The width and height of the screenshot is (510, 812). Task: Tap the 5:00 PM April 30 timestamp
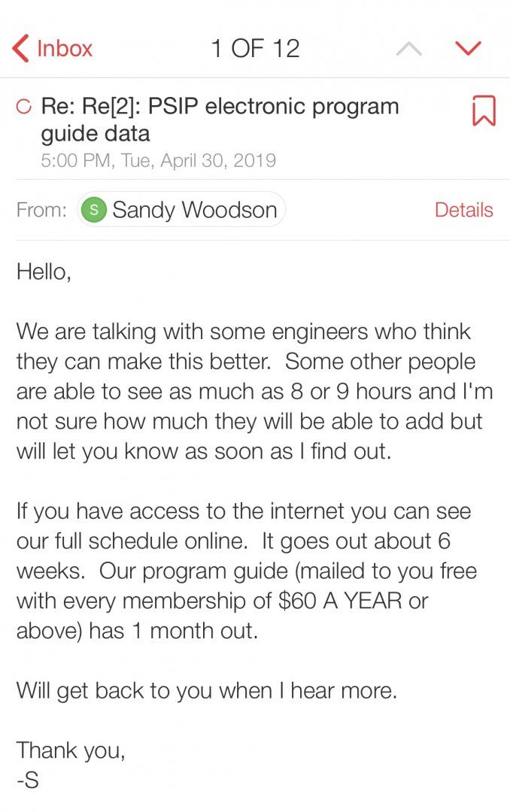point(158,161)
